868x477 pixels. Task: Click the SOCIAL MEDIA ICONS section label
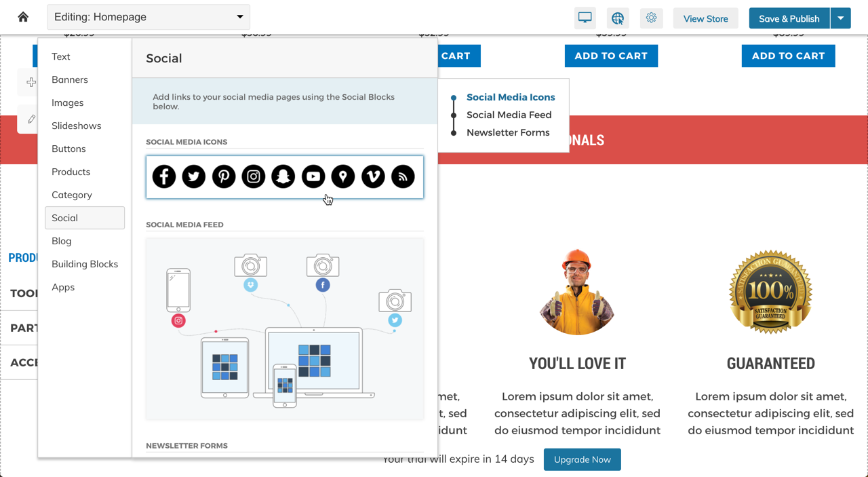click(x=186, y=142)
